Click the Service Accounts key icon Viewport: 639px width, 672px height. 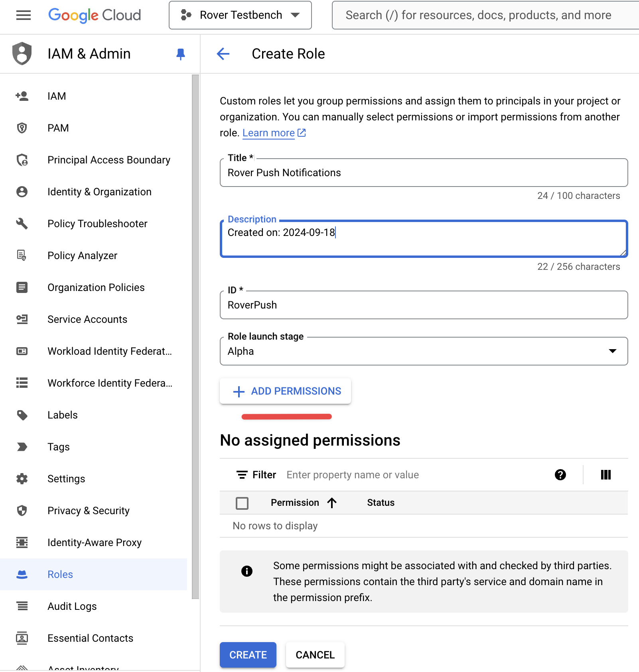click(22, 319)
